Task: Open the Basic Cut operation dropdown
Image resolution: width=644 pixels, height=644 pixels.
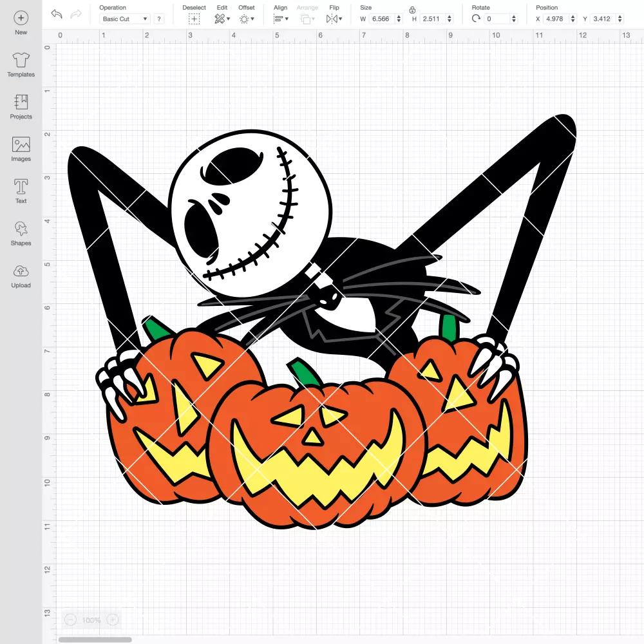Action: 125,19
